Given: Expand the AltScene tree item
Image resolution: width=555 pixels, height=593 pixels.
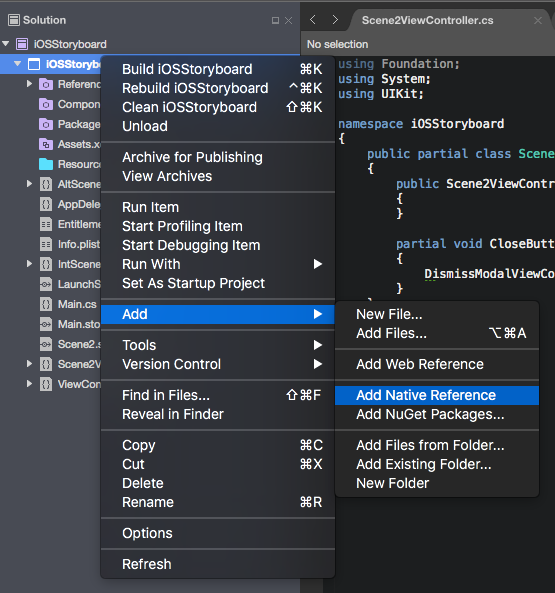Looking at the screenshot, I should 29,184.
